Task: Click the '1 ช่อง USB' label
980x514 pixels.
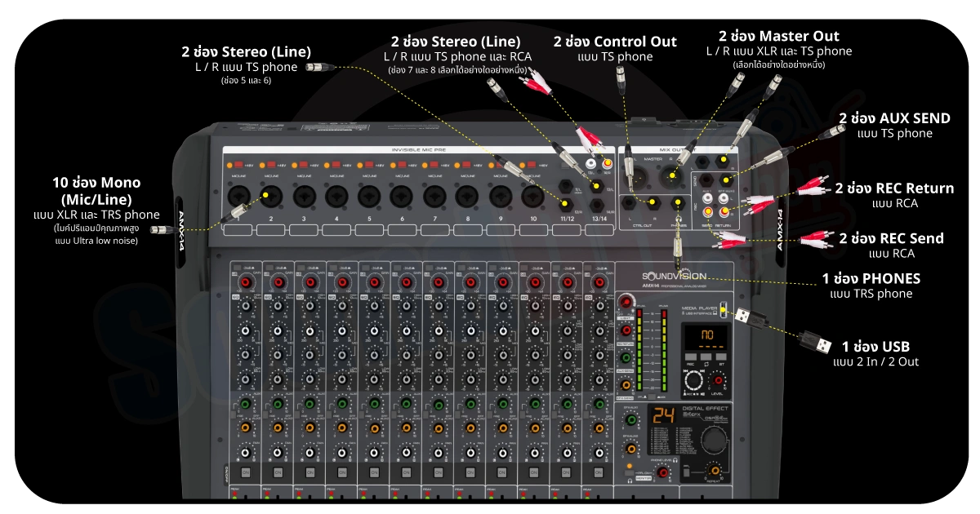Action: [x=875, y=346]
